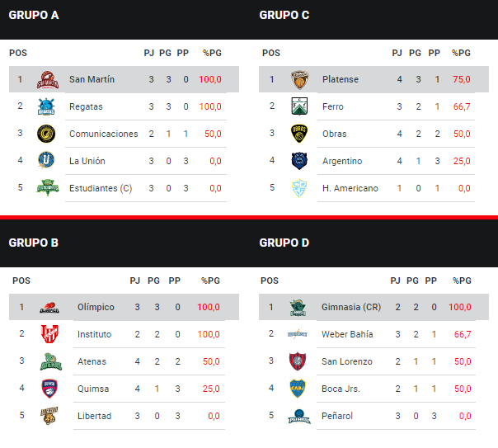Open the Gimnasia (CR) team link
The width and height of the screenshot is (498, 448).
(351, 307)
